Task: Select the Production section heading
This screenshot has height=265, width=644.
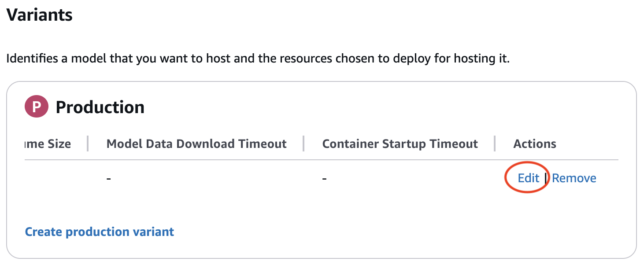Action: (100, 107)
